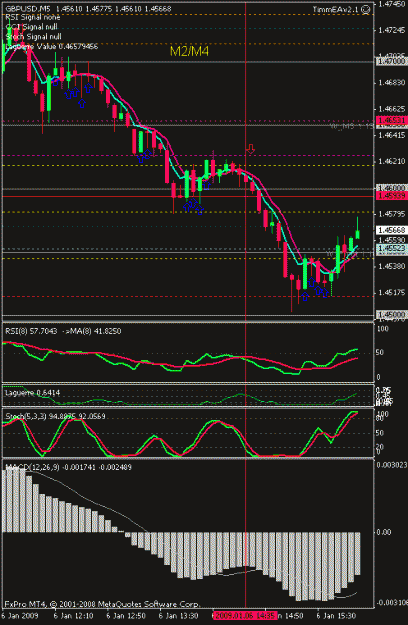The width and height of the screenshot is (408, 625).
Task: Click the '6 Jan 2009' date label
Action: pyautogui.click(x=20, y=615)
